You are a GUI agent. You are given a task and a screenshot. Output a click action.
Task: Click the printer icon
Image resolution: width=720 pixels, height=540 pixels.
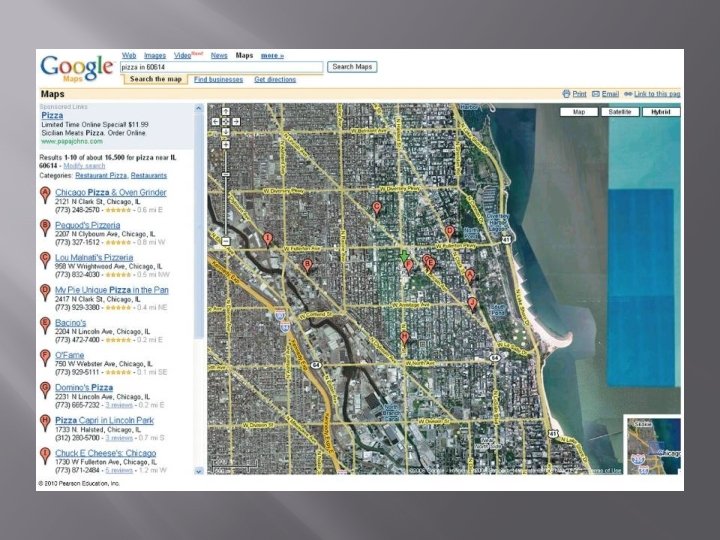pyautogui.click(x=566, y=94)
